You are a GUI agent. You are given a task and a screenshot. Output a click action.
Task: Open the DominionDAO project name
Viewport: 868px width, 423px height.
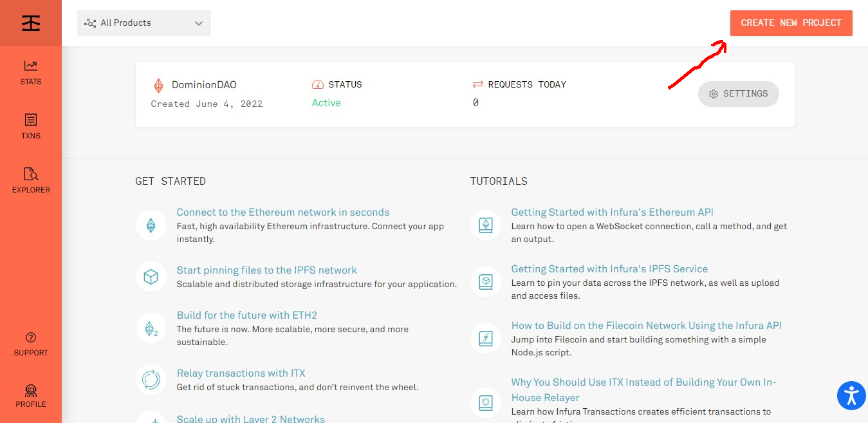pos(204,85)
